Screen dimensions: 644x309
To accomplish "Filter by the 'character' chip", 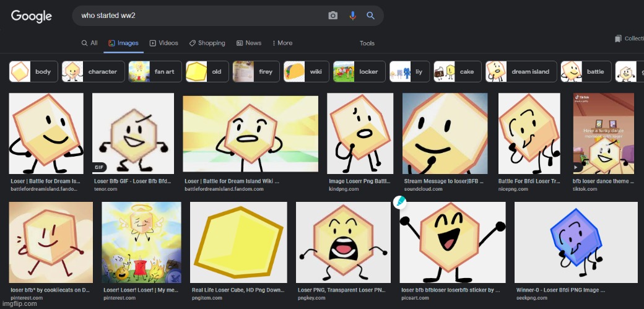I will [x=94, y=71].
